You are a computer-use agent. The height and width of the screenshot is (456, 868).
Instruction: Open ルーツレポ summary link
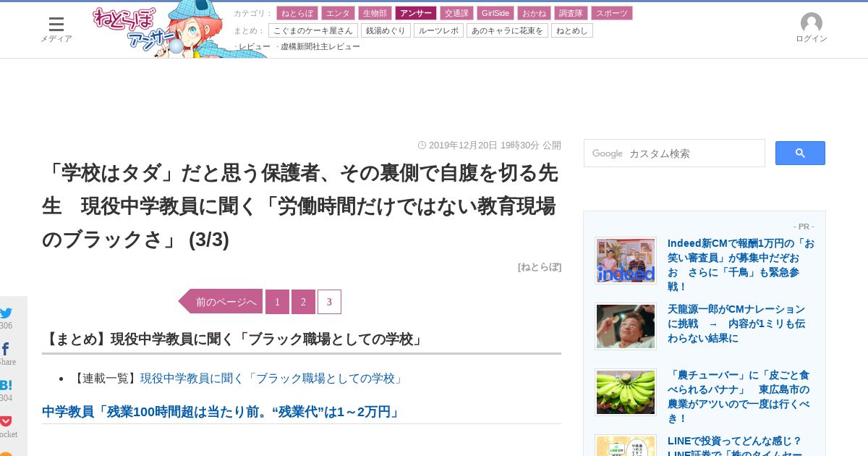pos(438,30)
